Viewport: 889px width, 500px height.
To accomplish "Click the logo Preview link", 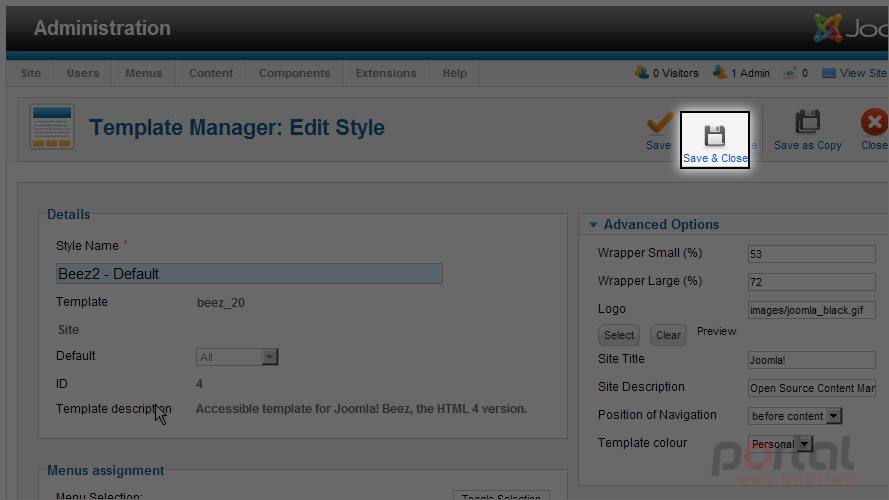I will pyautogui.click(x=716, y=331).
